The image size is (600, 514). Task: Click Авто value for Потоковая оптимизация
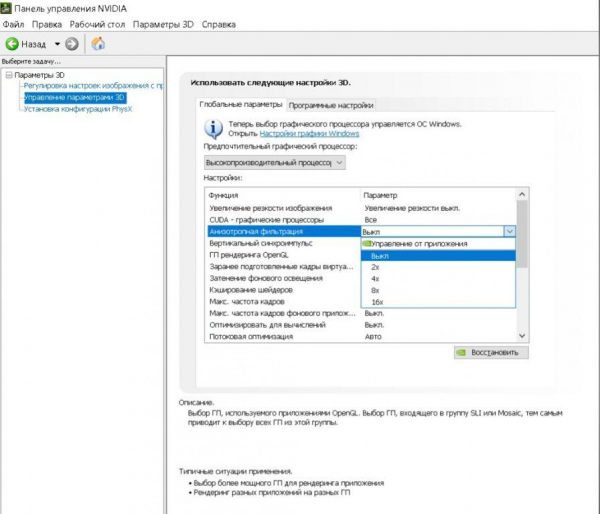[373, 336]
